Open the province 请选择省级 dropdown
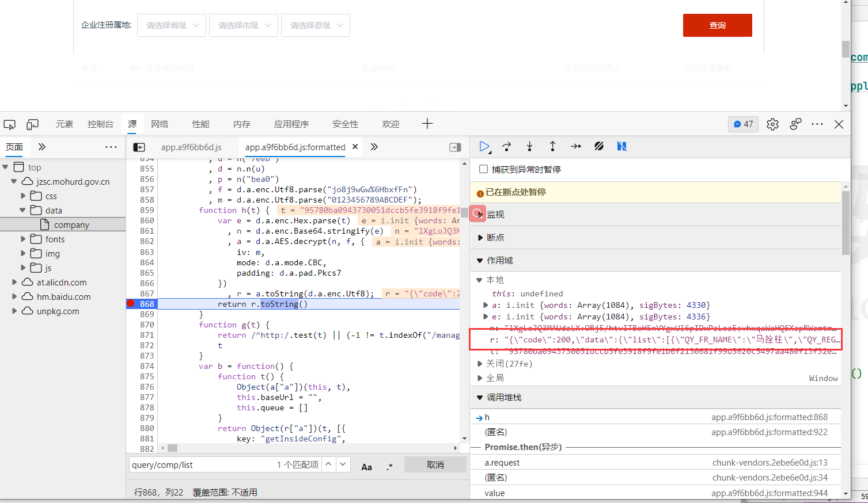The height and width of the screenshot is (503, 868). (172, 25)
